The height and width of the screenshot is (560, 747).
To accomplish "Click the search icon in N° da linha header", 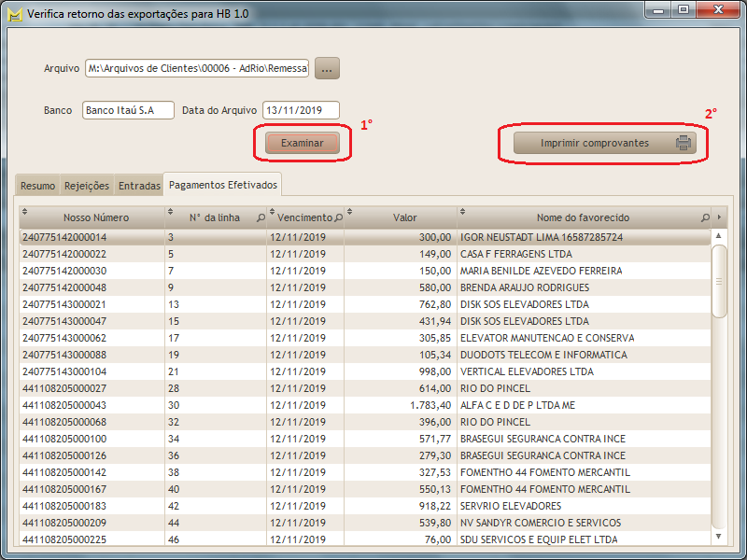I will (261, 217).
